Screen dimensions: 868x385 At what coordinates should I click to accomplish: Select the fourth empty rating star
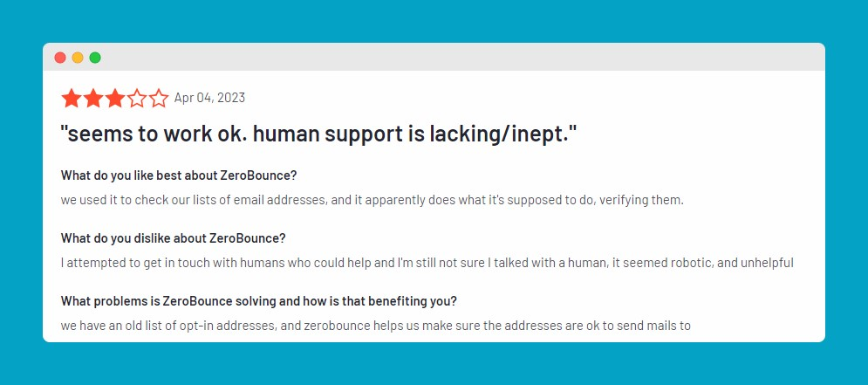point(136,98)
